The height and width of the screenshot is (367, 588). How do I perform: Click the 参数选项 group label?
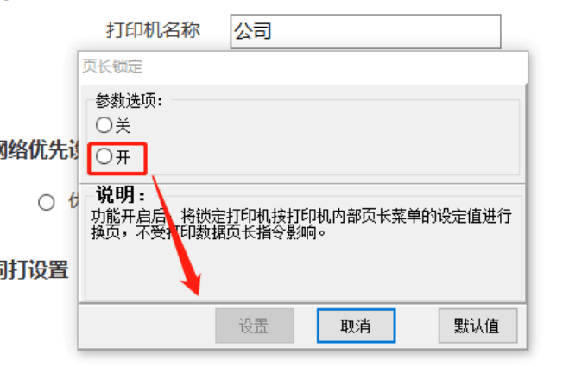129,100
